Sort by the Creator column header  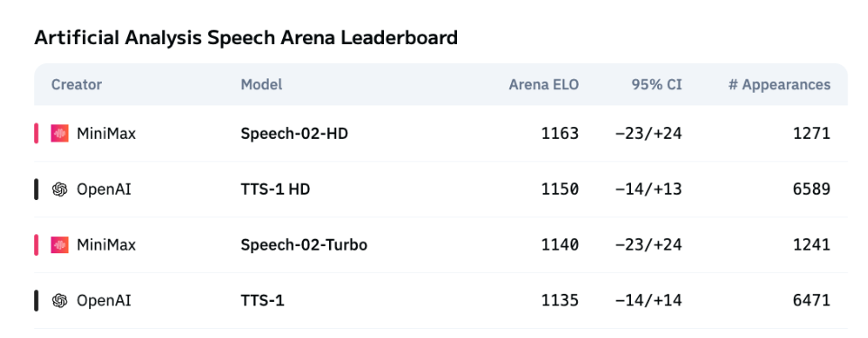point(77,85)
